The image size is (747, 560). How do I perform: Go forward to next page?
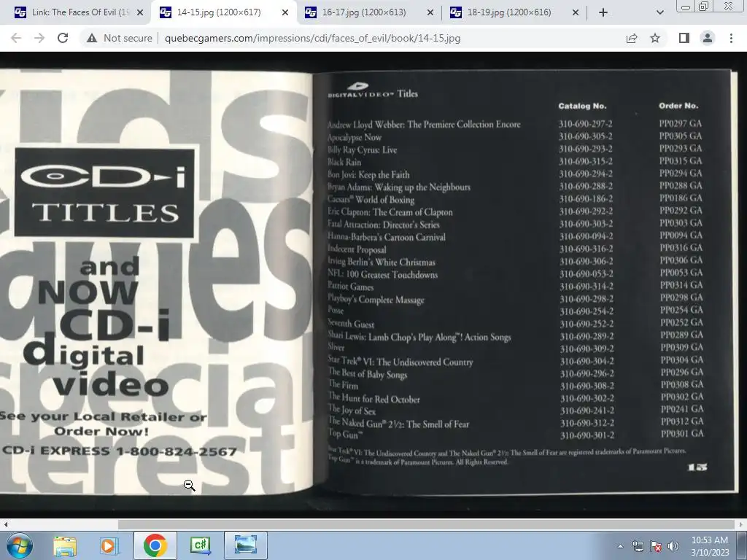pyautogui.click(x=39, y=38)
